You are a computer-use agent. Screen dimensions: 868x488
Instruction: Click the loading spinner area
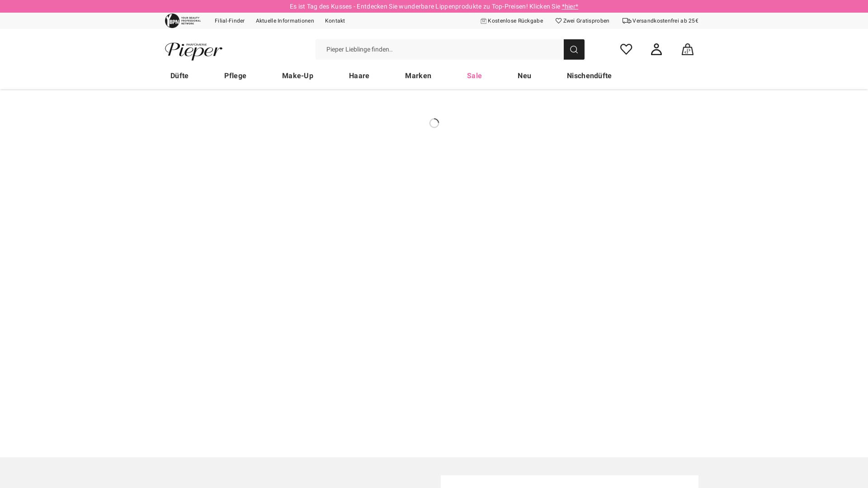(434, 123)
